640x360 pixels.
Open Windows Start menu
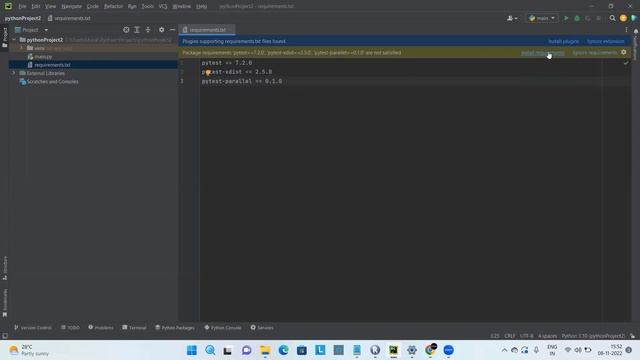pos(191,350)
